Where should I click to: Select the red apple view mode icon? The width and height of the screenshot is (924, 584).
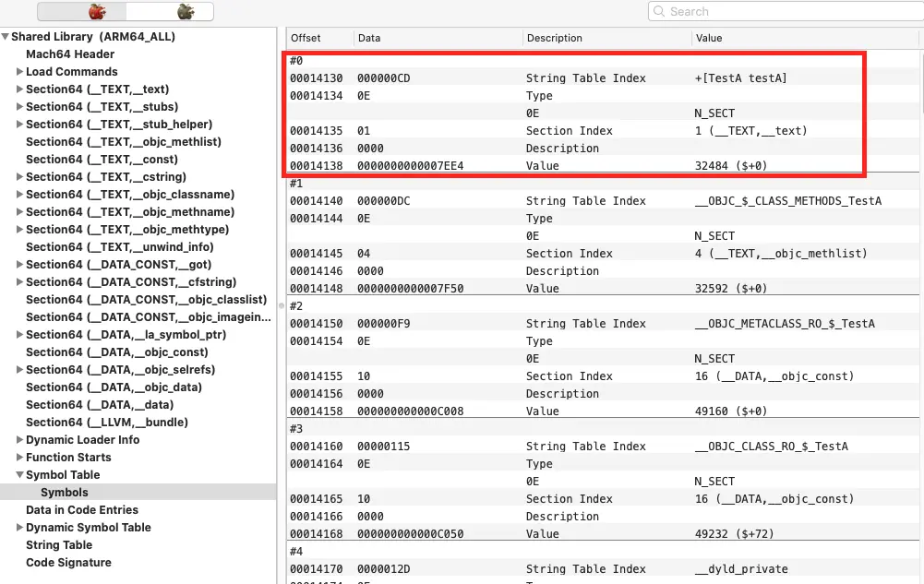point(96,12)
